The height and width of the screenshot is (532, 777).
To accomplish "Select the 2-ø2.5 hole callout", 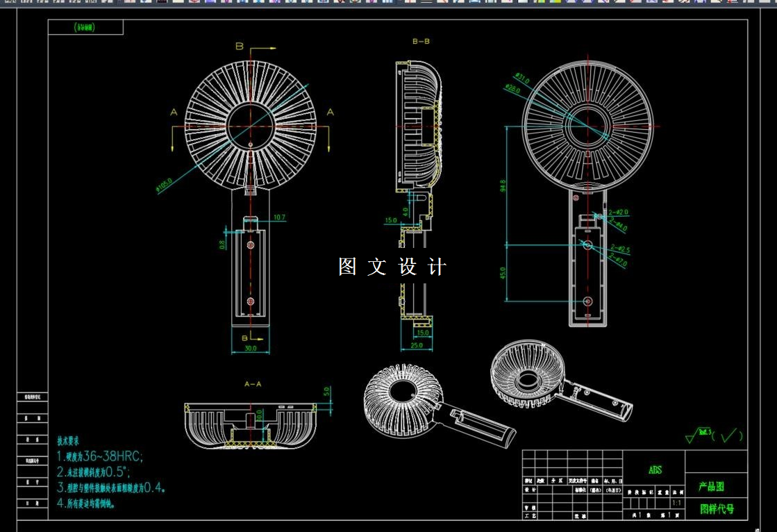I will pos(620,248).
